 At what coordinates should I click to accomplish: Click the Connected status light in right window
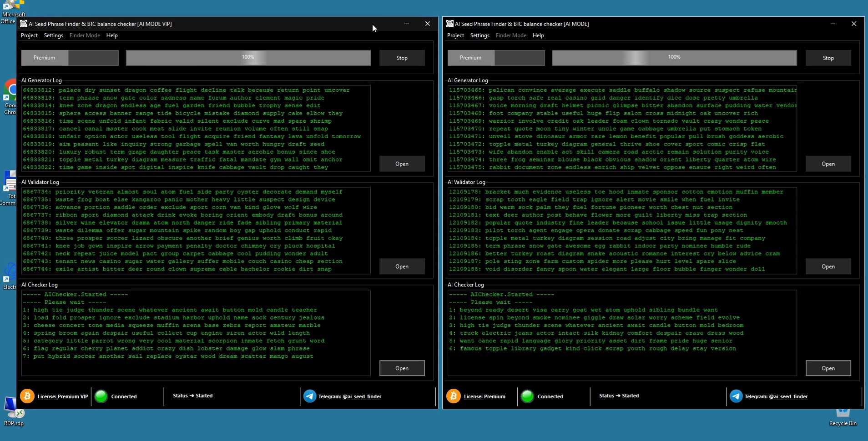(x=527, y=396)
